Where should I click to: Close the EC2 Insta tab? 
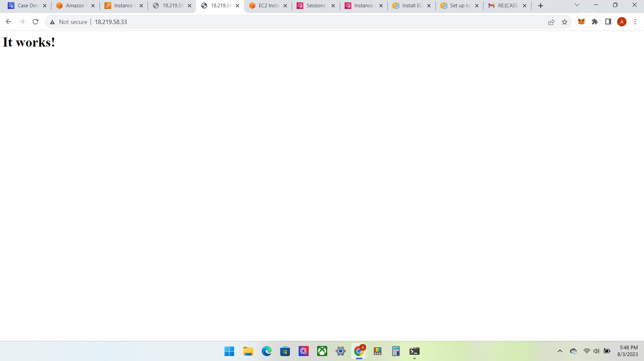(x=285, y=6)
